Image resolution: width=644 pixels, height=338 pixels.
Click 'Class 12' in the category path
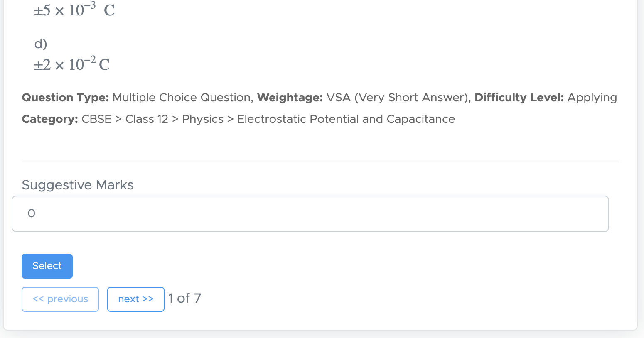point(147,119)
